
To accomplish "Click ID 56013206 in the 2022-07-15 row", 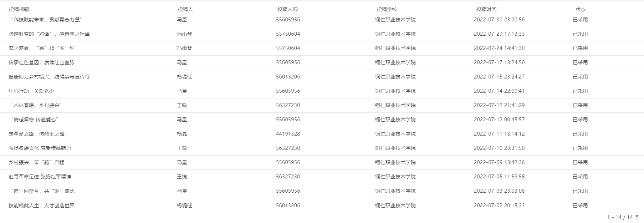I will [288, 77].
